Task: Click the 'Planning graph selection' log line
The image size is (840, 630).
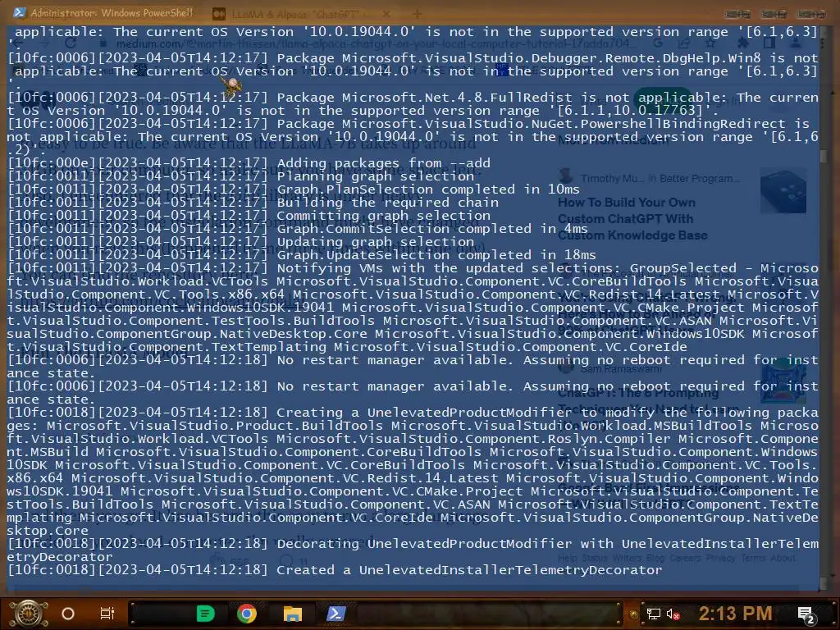Action: [241, 176]
